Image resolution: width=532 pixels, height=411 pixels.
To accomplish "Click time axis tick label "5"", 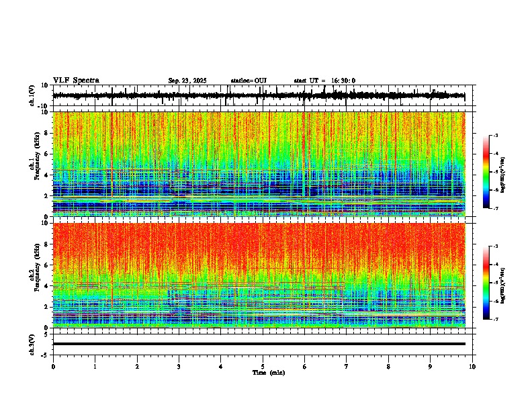I will point(263,367).
